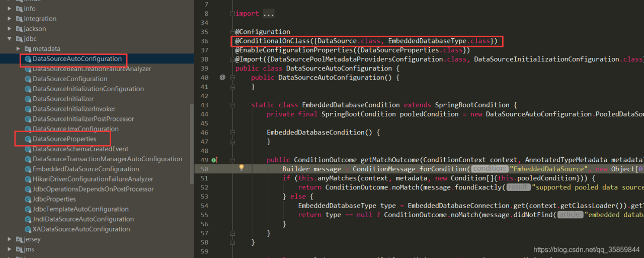The width and height of the screenshot is (644, 258).
Task: Click the DataSourceInitializerInvoker class icon
Action: (x=28, y=109)
